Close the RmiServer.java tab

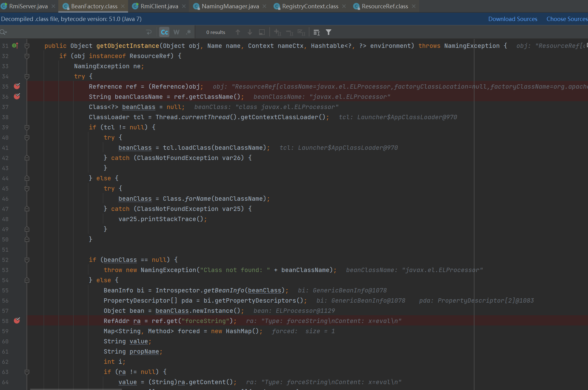[x=53, y=6]
